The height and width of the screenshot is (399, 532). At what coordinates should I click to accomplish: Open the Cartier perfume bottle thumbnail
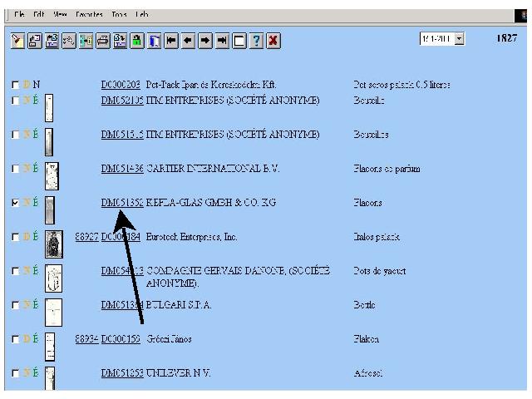click(52, 176)
